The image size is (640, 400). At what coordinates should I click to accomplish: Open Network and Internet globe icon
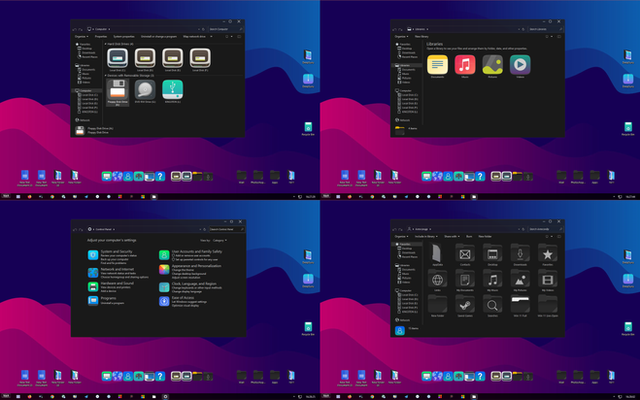[93, 272]
